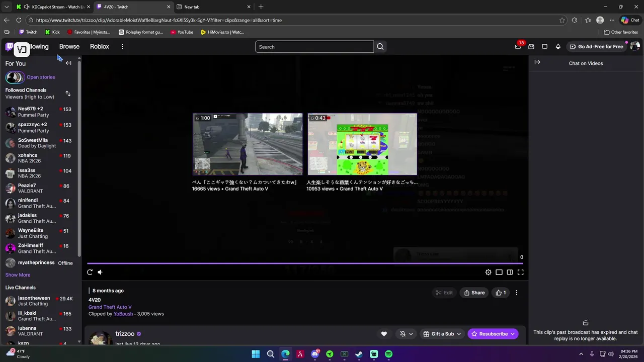Click the Edit clip button

pyautogui.click(x=444, y=293)
